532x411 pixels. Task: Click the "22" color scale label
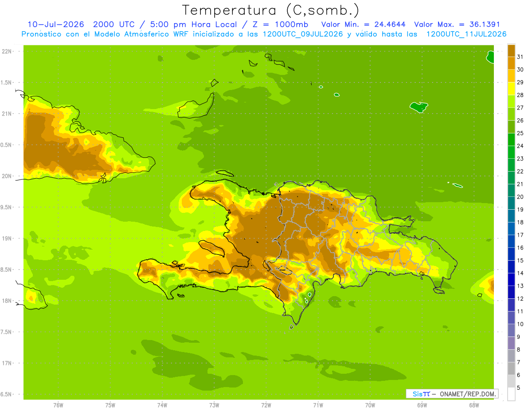pyautogui.click(x=520, y=171)
